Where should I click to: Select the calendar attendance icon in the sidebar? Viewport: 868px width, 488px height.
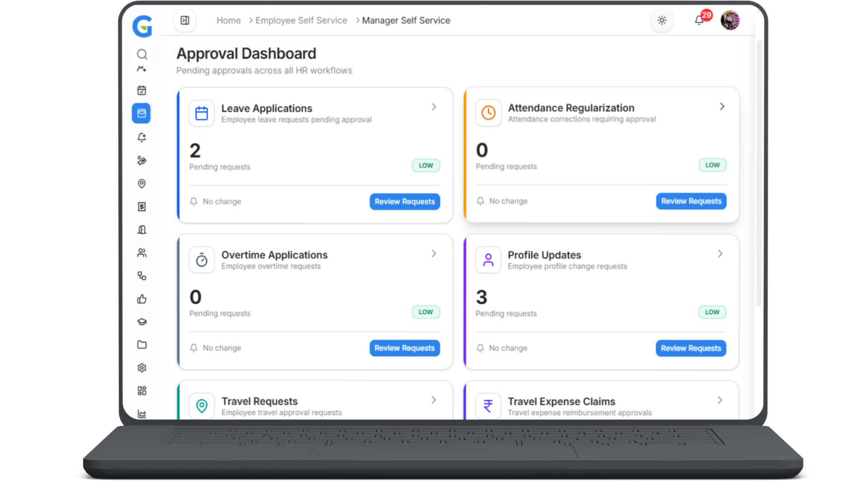tap(142, 90)
